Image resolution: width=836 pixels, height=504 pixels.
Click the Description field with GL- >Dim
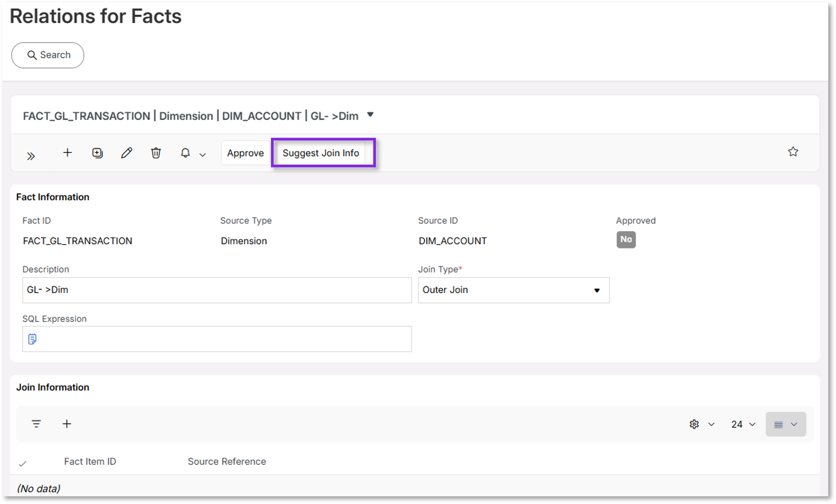click(217, 290)
